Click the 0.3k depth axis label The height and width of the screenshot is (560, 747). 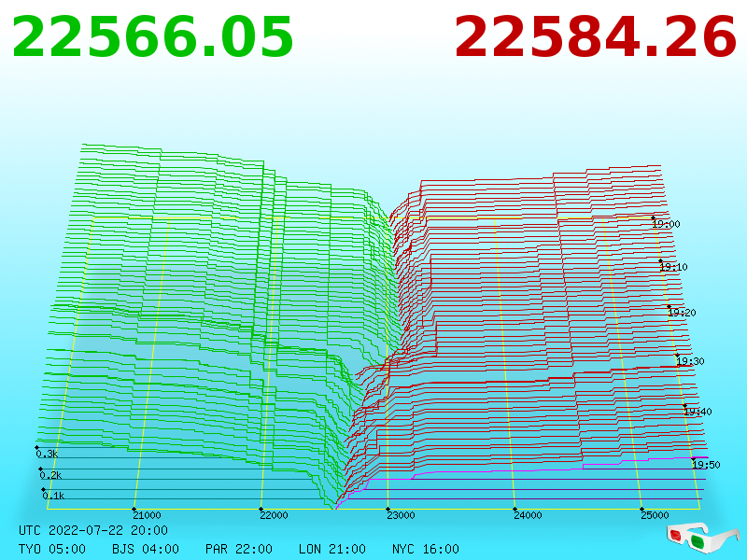[47, 454]
